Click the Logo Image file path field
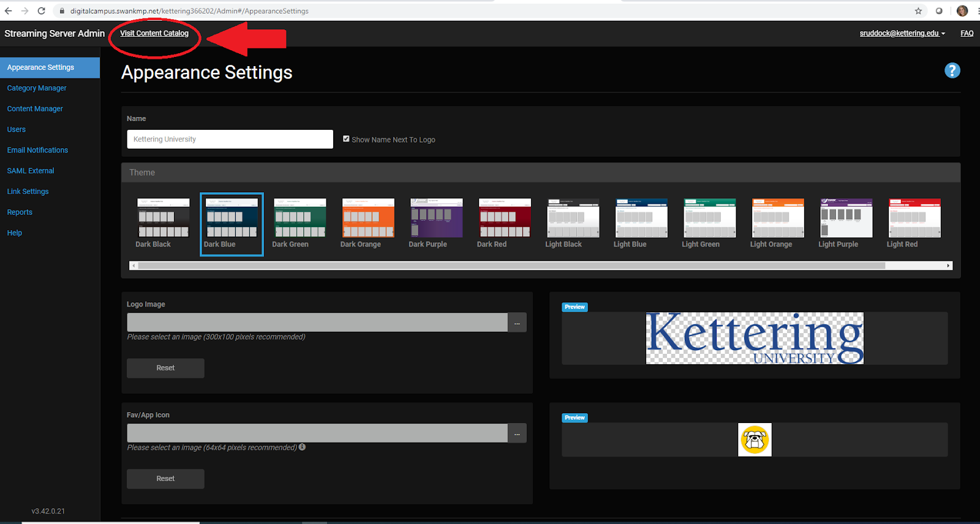The width and height of the screenshot is (980, 524). click(x=317, y=323)
